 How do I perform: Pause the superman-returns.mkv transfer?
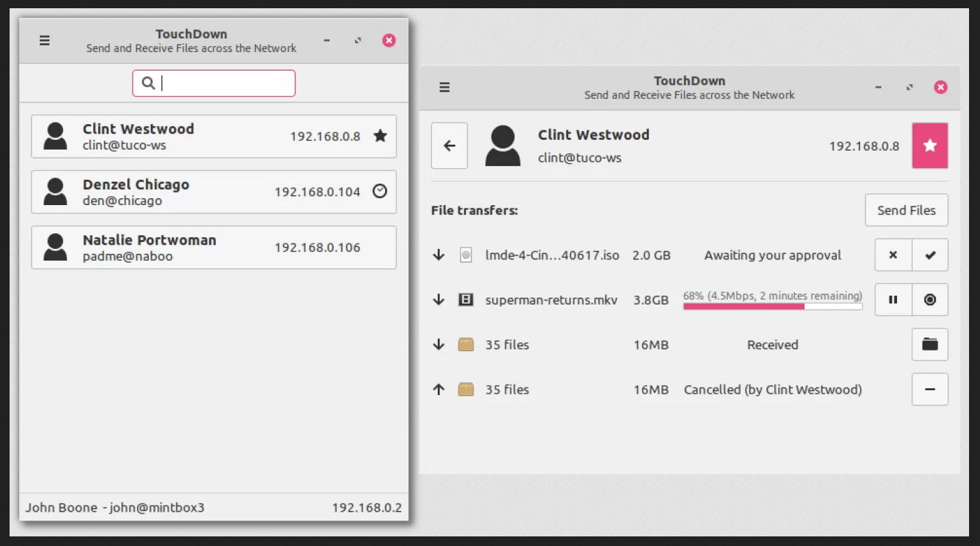893,300
